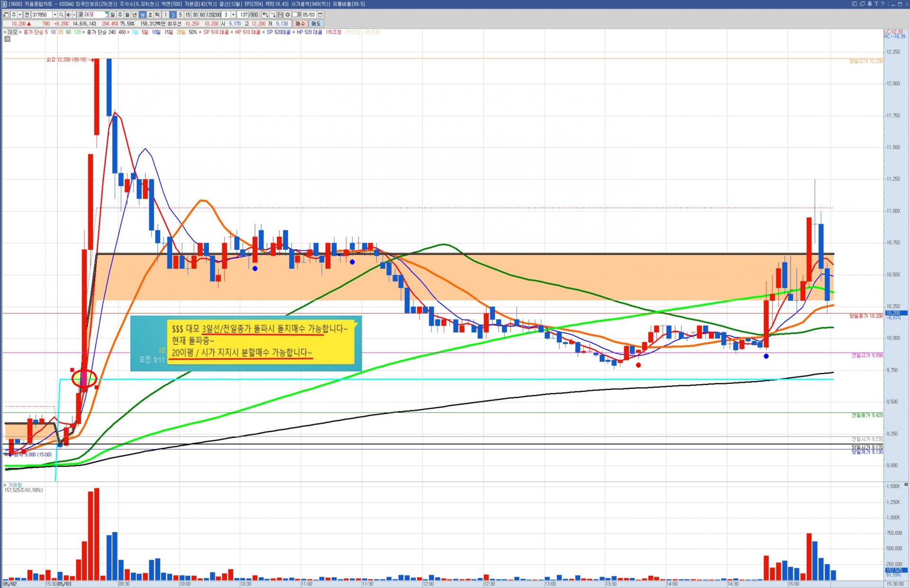Open chart settings gear icon
The height and width of the screenshot is (588, 910).
point(287,15)
